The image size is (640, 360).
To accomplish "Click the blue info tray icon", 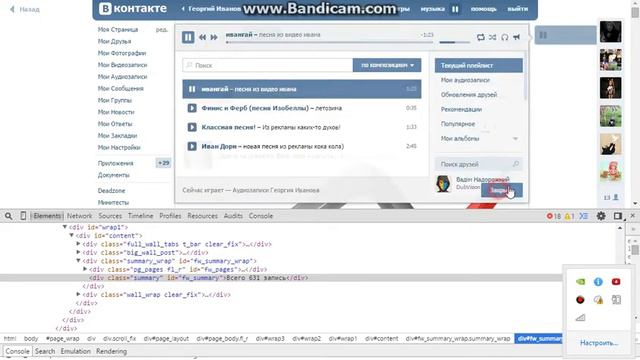I will pyautogui.click(x=598, y=282).
